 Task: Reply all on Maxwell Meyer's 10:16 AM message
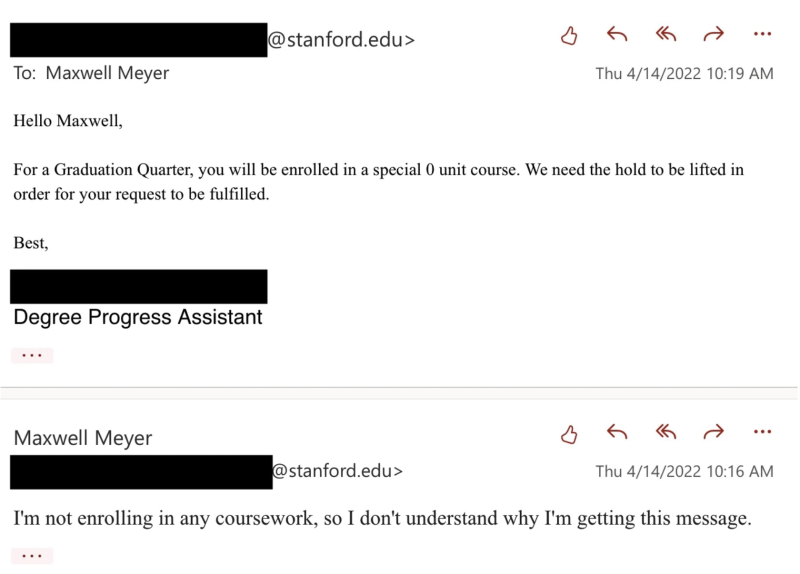pos(666,432)
